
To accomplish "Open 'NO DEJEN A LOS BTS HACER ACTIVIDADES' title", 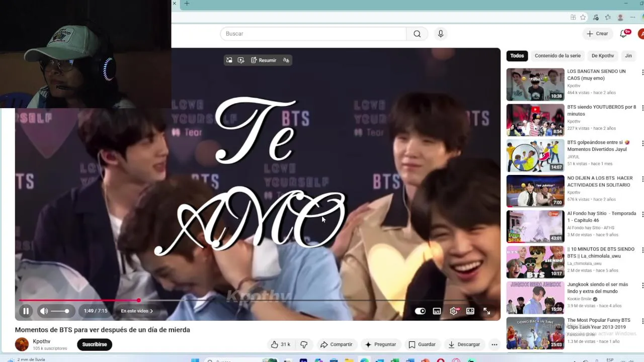I will (600, 182).
